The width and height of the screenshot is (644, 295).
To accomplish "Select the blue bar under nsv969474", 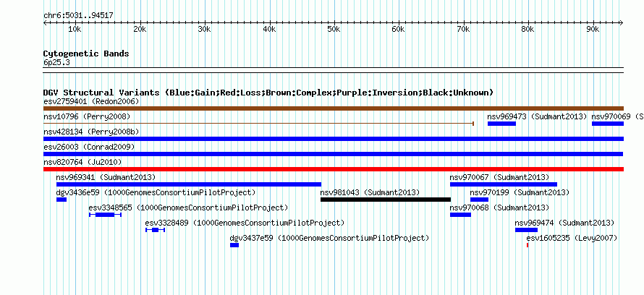I will (x=527, y=230).
